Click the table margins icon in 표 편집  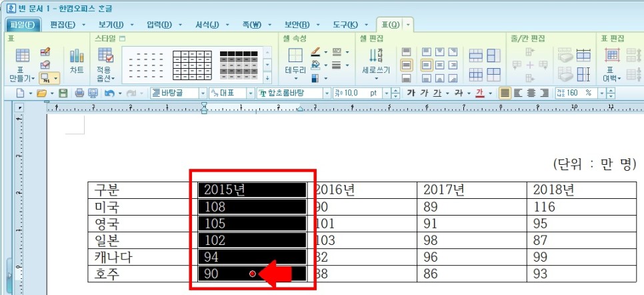(x=612, y=55)
